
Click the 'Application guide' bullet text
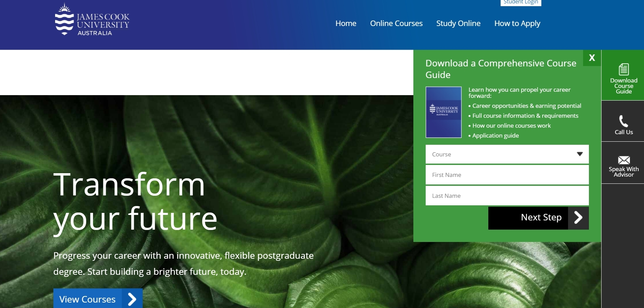(495, 136)
